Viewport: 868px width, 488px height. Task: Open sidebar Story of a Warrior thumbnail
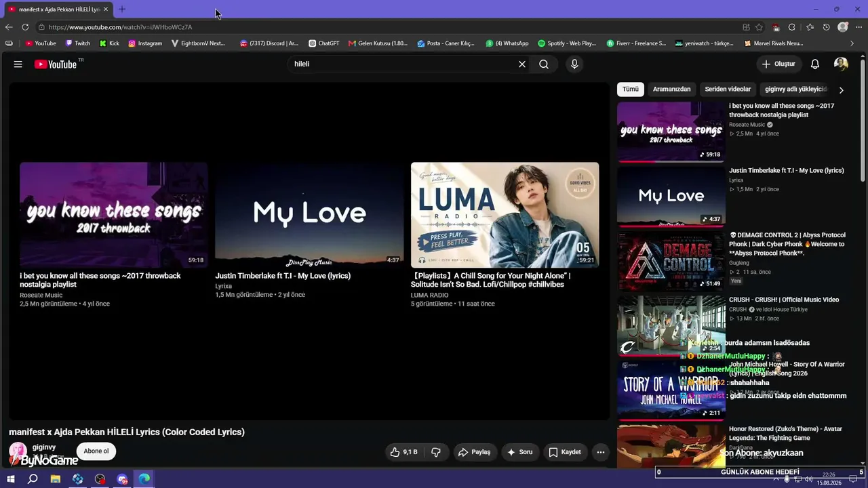671,391
